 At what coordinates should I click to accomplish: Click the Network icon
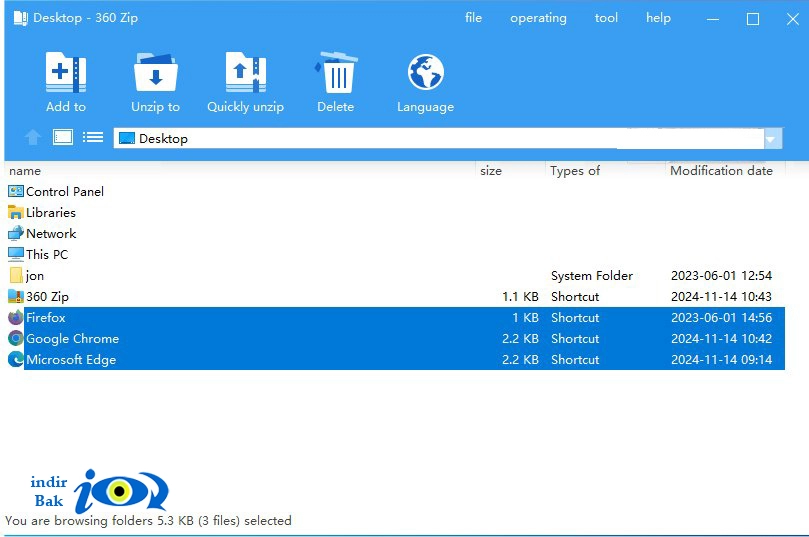point(16,233)
